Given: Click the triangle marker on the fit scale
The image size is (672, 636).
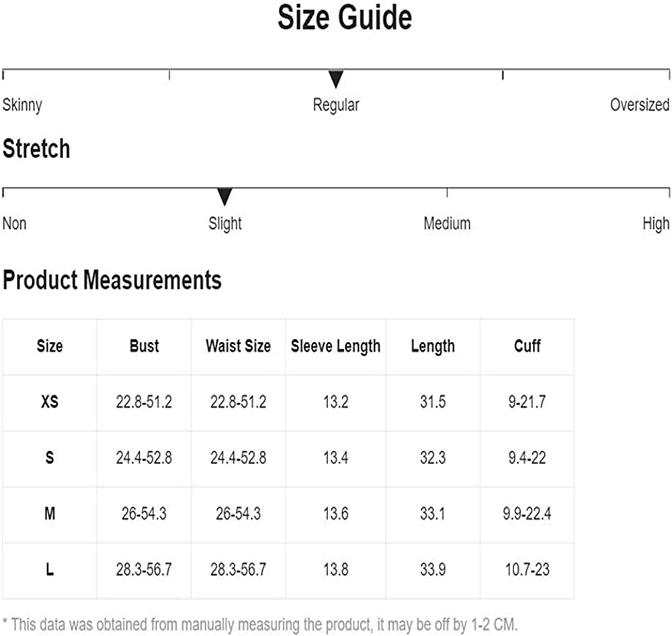Looking at the screenshot, I should pos(336,79).
